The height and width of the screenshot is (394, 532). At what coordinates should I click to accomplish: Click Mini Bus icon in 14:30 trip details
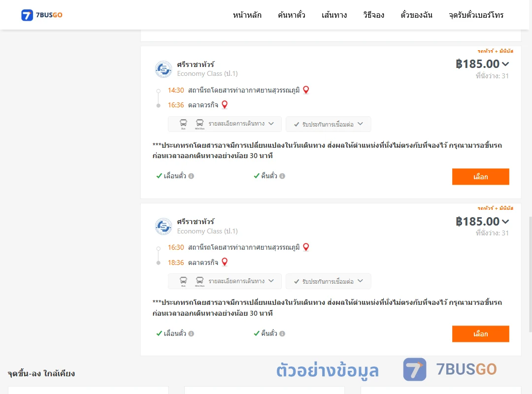click(x=200, y=124)
